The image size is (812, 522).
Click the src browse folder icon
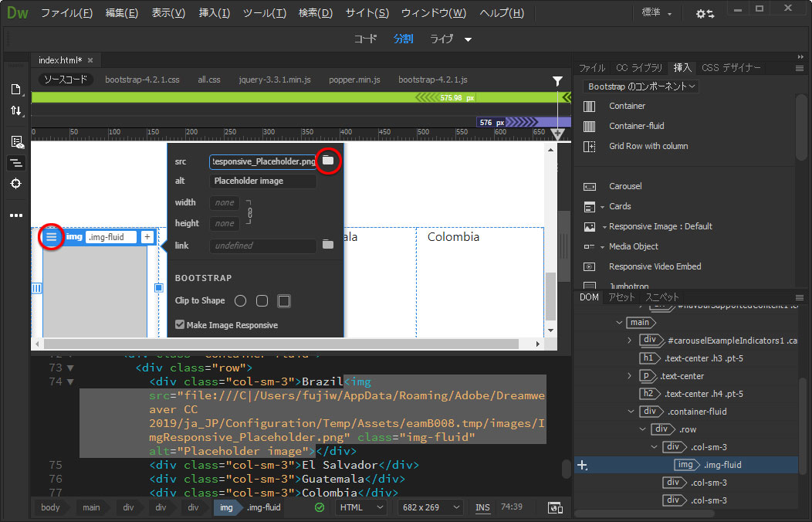[x=328, y=161]
